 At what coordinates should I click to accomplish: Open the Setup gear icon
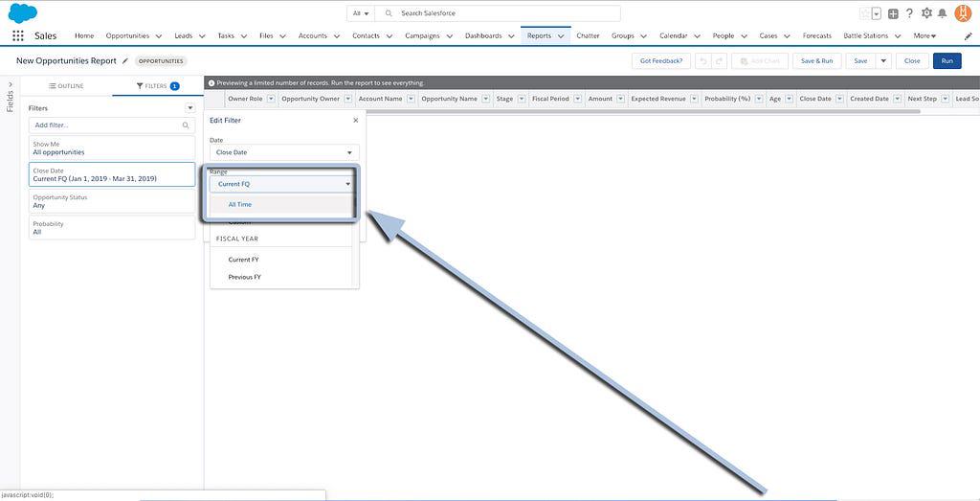tap(925, 13)
